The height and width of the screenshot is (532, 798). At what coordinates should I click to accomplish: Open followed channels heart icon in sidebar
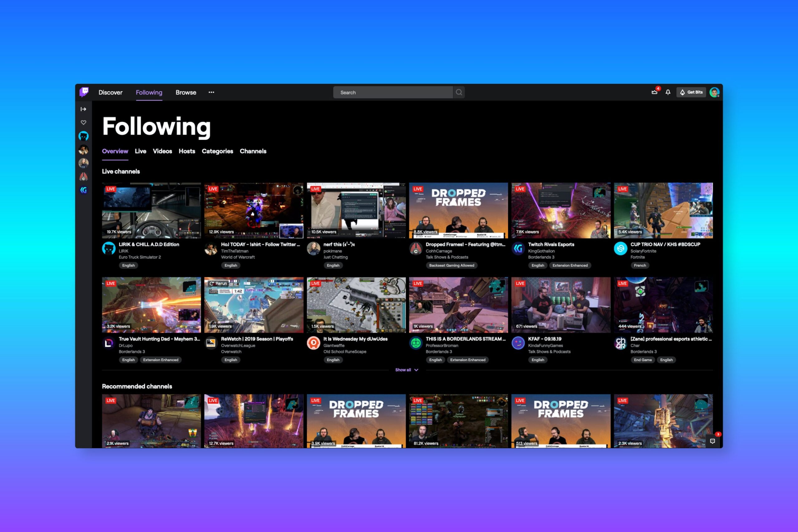click(x=84, y=122)
